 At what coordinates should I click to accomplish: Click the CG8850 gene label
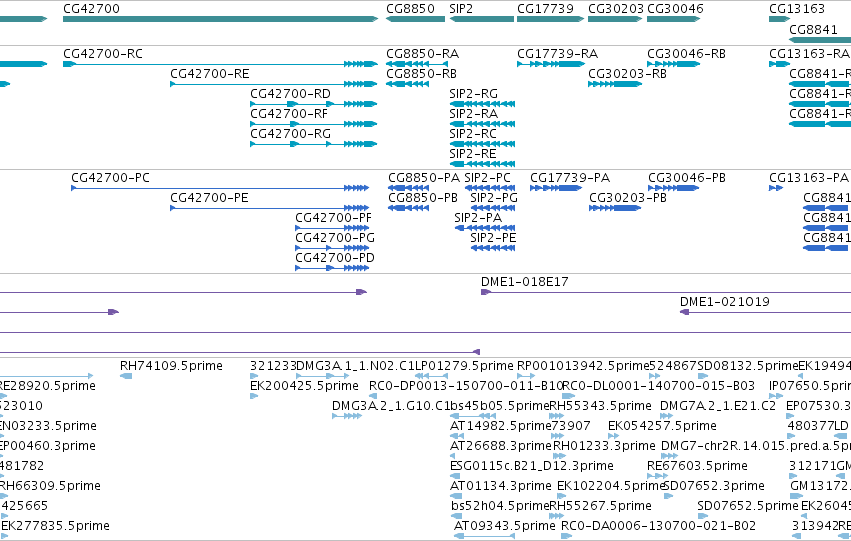(x=410, y=9)
